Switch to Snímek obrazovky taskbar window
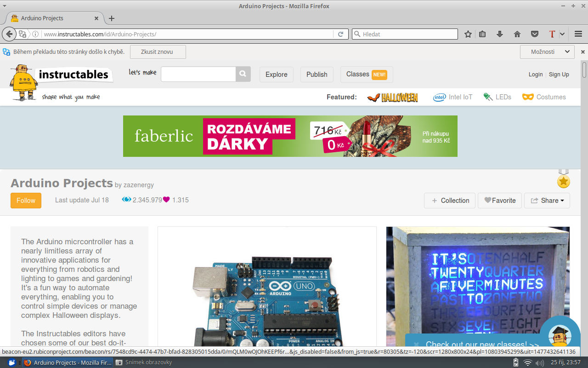The width and height of the screenshot is (588, 368). [x=144, y=362]
